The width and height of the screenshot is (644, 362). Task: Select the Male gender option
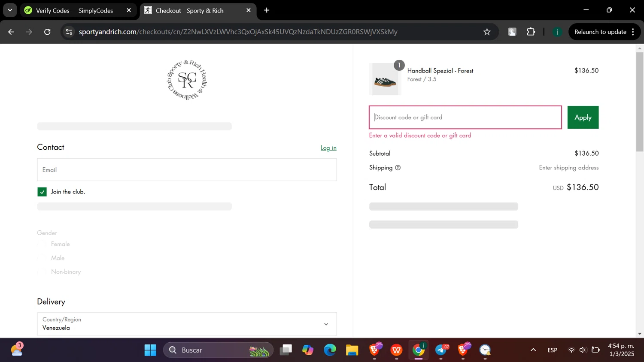click(x=42, y=258)
